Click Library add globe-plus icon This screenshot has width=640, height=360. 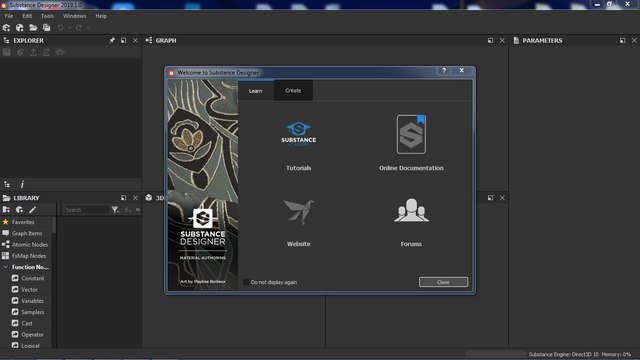[x=19, y=210]
